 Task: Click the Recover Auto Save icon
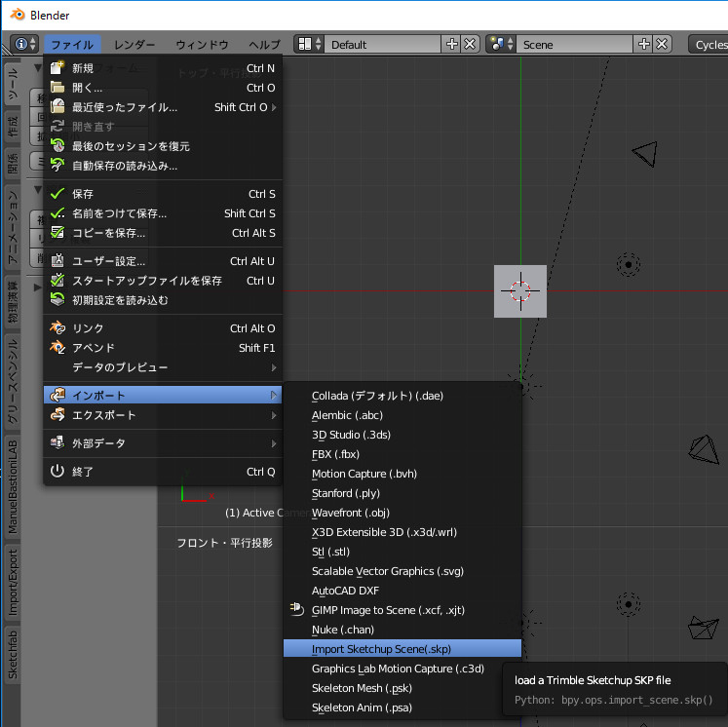(x=57, y=166)
